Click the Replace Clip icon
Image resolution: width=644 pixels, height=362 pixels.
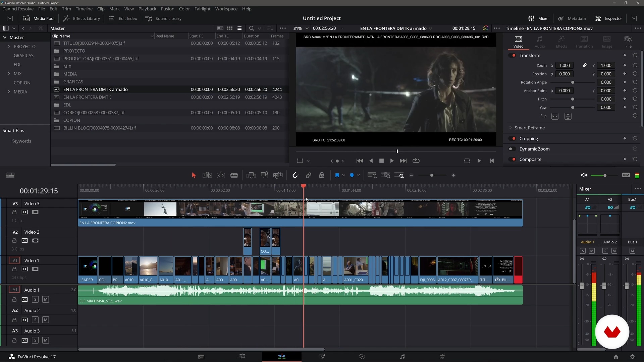(278, 175)
